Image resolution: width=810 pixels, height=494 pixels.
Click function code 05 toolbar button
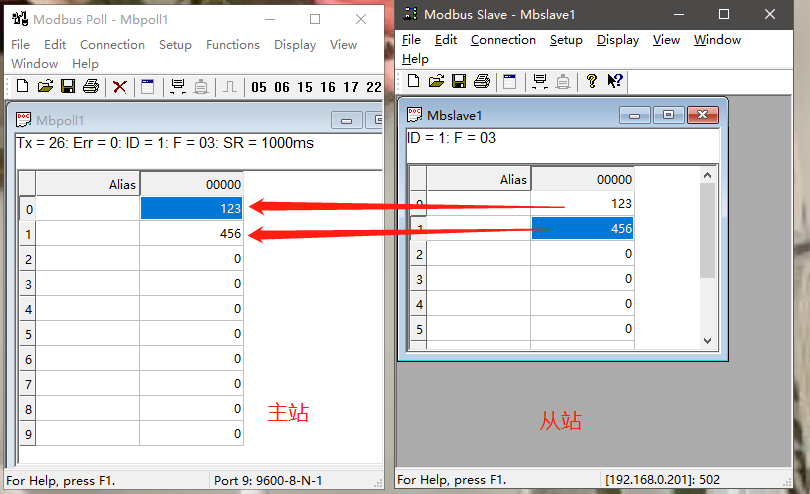point(260,87)
